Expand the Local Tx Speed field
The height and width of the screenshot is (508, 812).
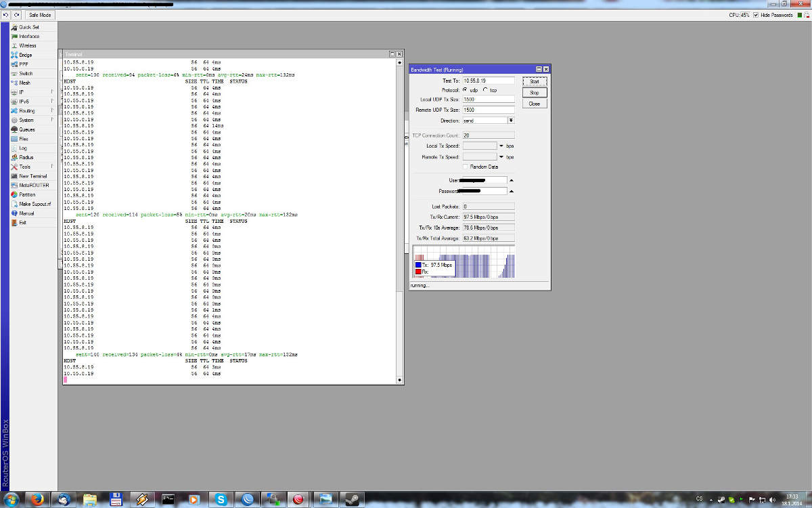pyautogui.click(x=501, y=146)
